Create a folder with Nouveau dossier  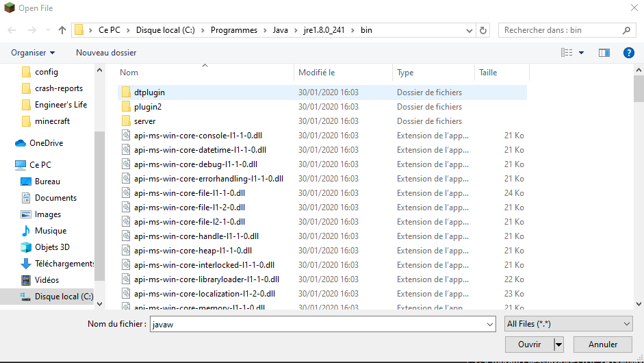pos(106,53)
